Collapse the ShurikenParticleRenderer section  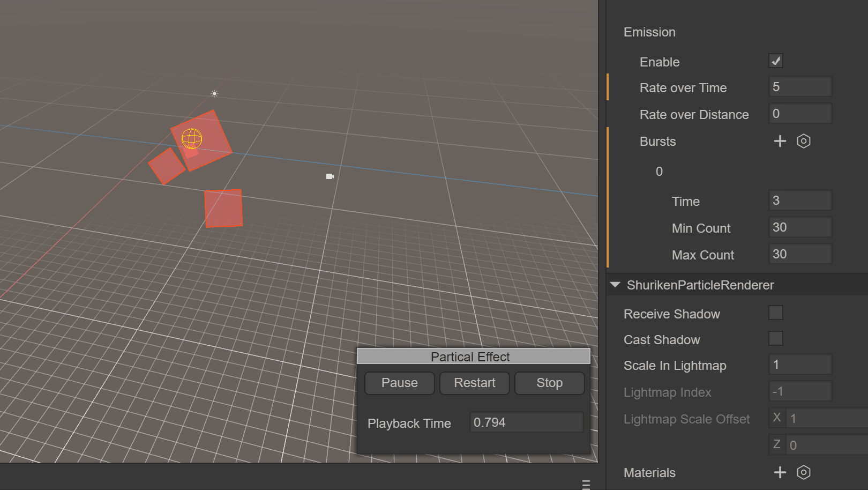point(615,285)
